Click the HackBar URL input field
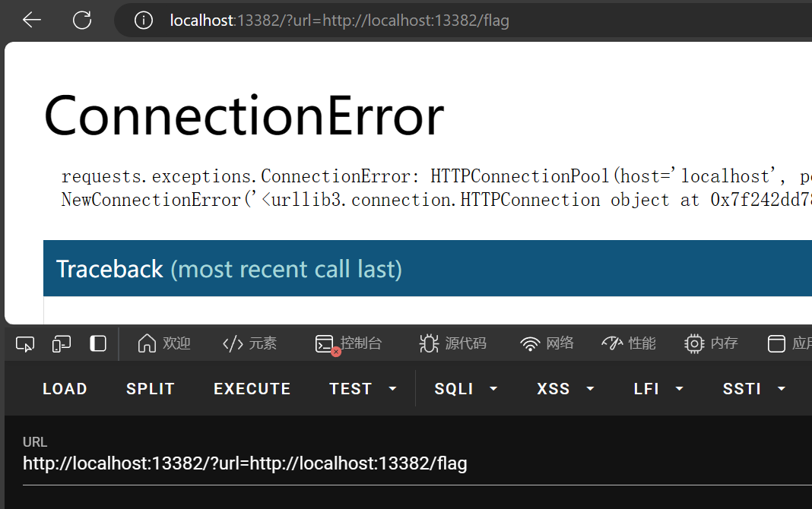Image resolution: width=812 pixels, height=509 pixels. click(417, 463)
